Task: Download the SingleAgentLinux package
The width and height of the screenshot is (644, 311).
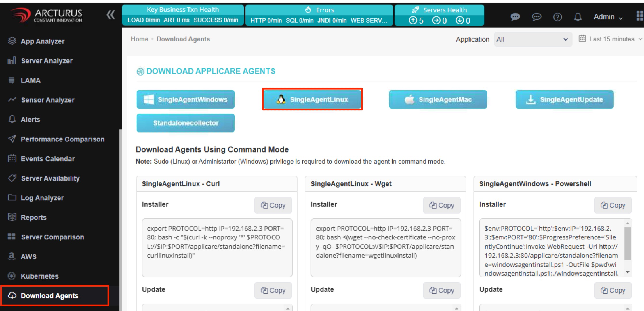Action: tap(312, 99)
